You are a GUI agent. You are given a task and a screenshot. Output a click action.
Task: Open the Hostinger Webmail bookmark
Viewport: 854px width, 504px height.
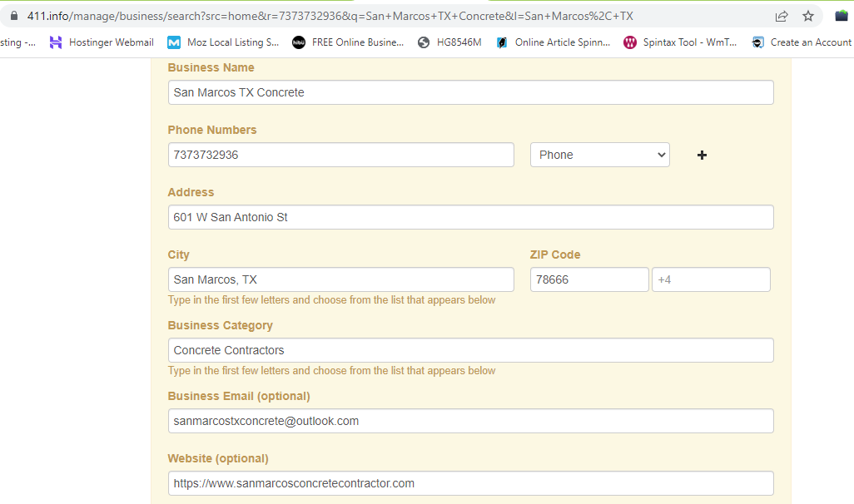[x=101, y=42]
